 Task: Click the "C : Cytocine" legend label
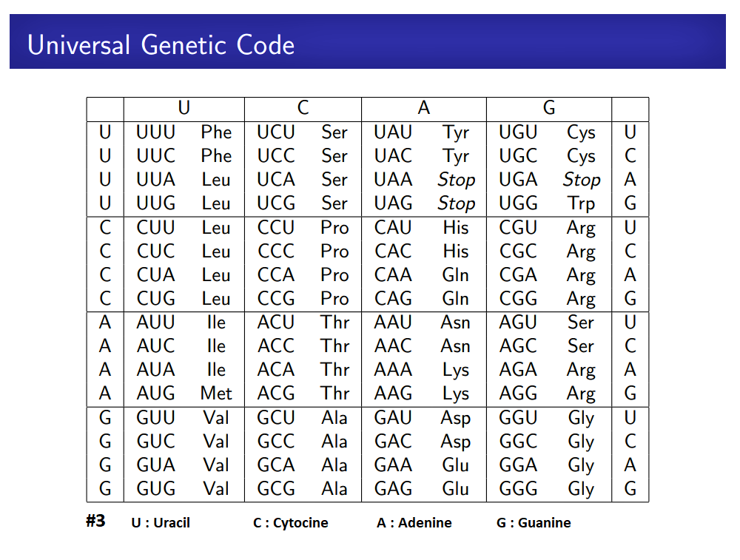click(290, 523)
